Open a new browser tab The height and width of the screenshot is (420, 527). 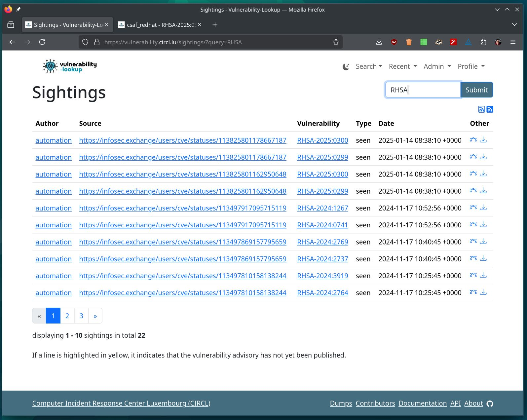(x=215, y=25)
